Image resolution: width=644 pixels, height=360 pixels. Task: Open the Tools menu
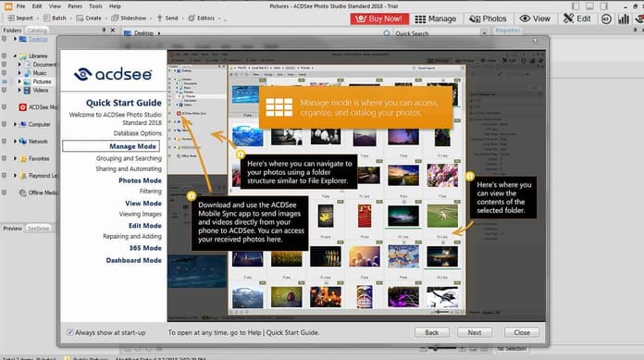pos(95,6)
